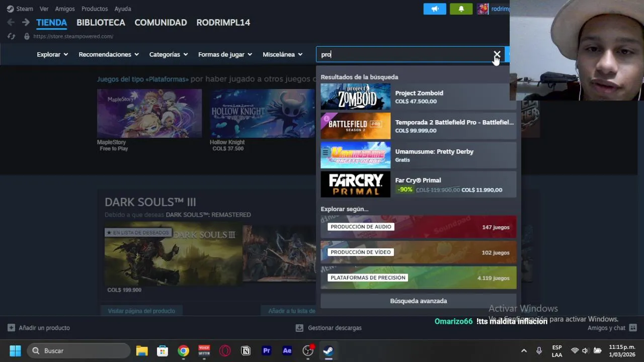The width and height of the screenshot is (644, 362).
Task: Click the microphone tray icon
Action: [539, 350]
